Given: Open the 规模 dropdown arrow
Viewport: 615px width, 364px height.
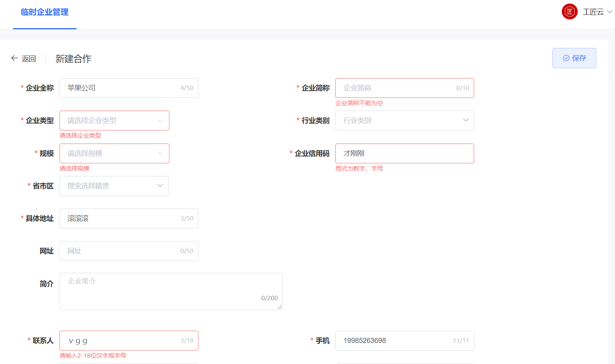Looking at the screenshot, I should (x=160, y=153).
